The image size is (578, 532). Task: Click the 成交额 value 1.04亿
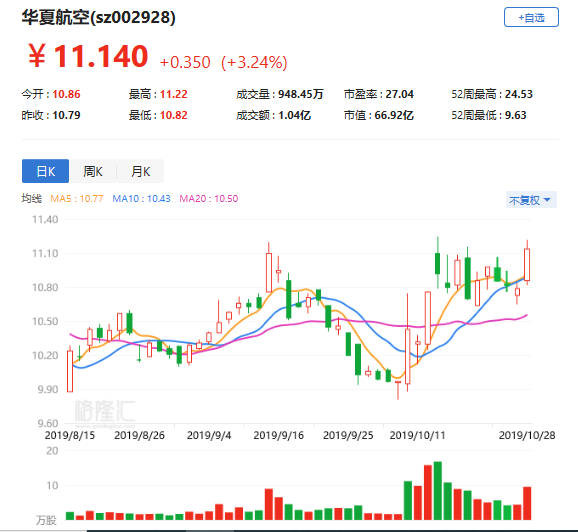[x=295, y=115]
